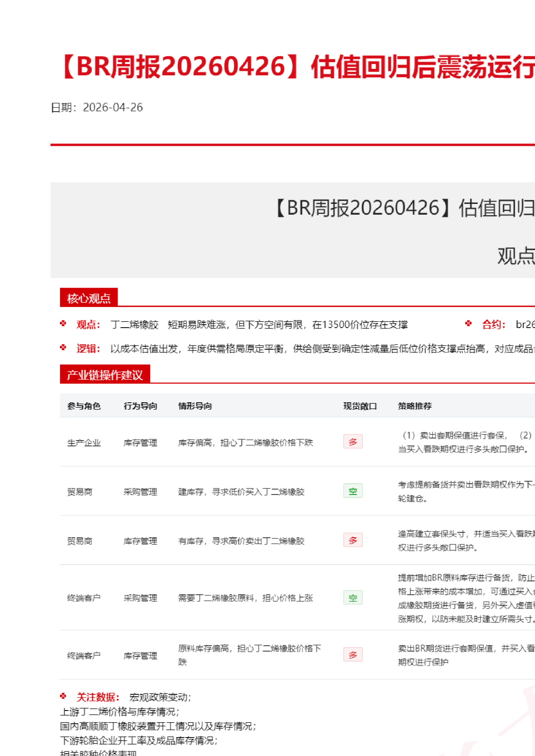Select the 多 badge in 贸易商 库存管理 row
This screenshot has height=756, width=535.
[353, 540]
